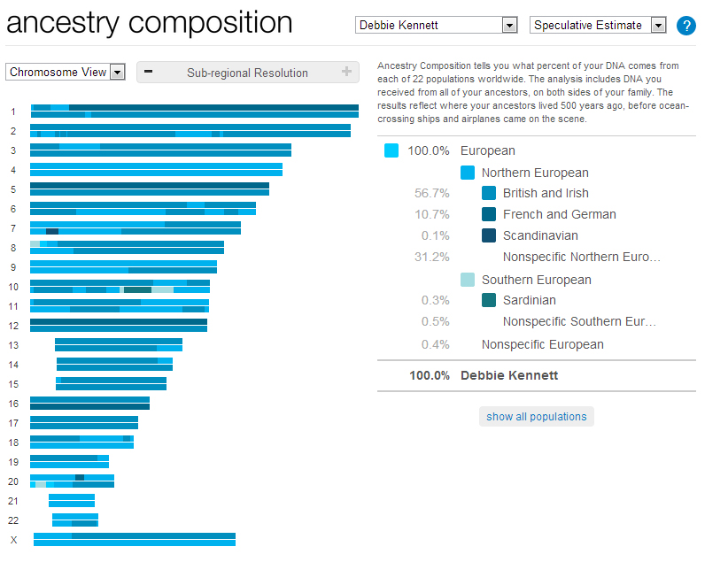Open the blue question mark help icon

tap(686, 26)
